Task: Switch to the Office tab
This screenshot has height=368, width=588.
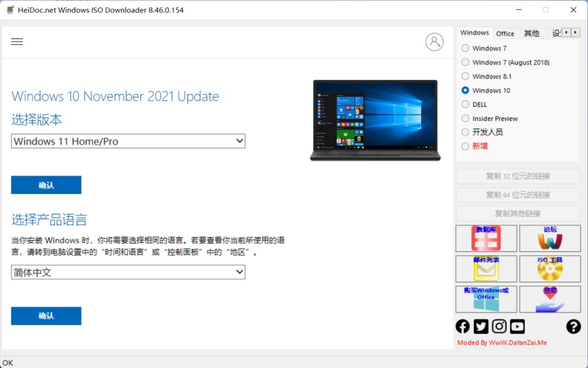Action: pyautogui.click(x=505, y=34)
